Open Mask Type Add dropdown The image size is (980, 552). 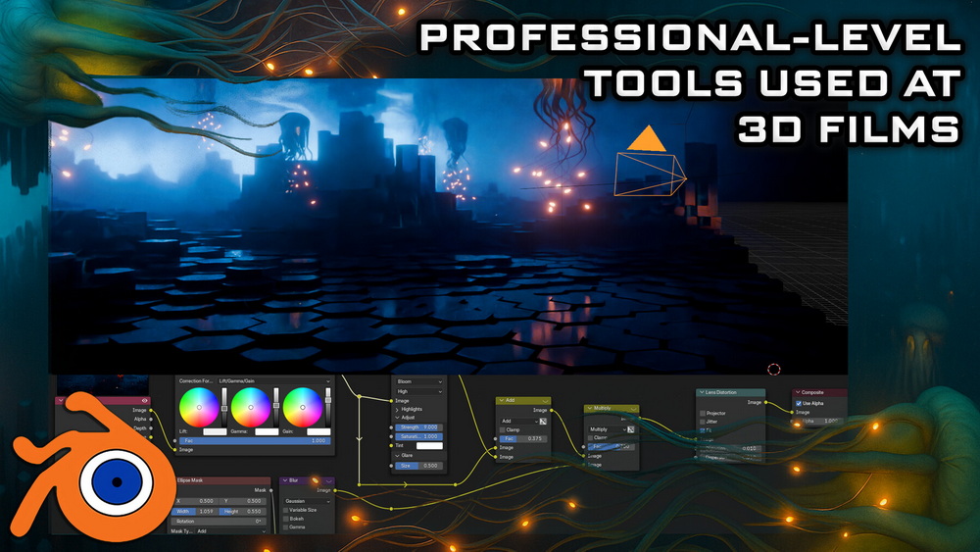click(232, 531)
